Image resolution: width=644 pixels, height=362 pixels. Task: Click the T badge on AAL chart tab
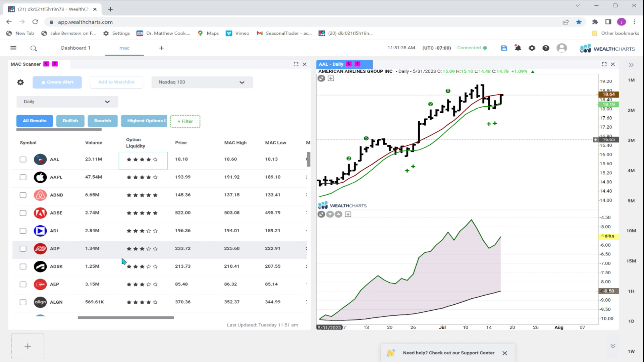tap(358, 64)
